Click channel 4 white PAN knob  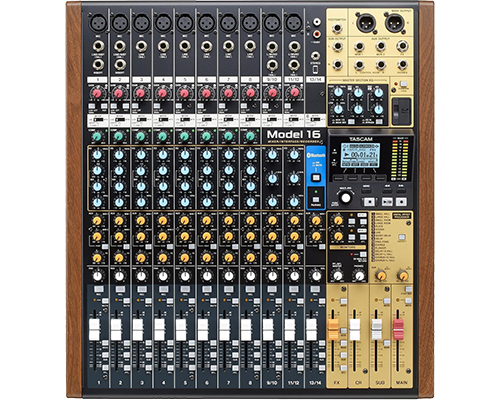pyautogui.click(x=163, y=276)
